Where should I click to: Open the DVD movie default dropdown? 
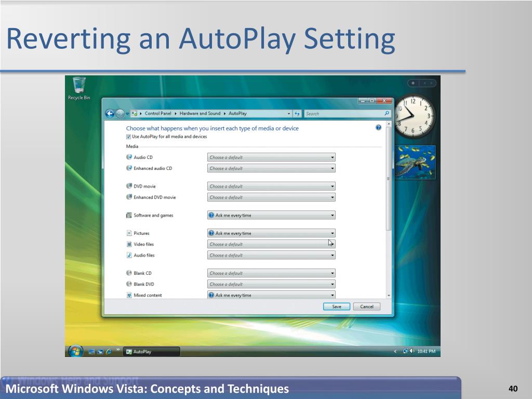[x=271, y=187]
